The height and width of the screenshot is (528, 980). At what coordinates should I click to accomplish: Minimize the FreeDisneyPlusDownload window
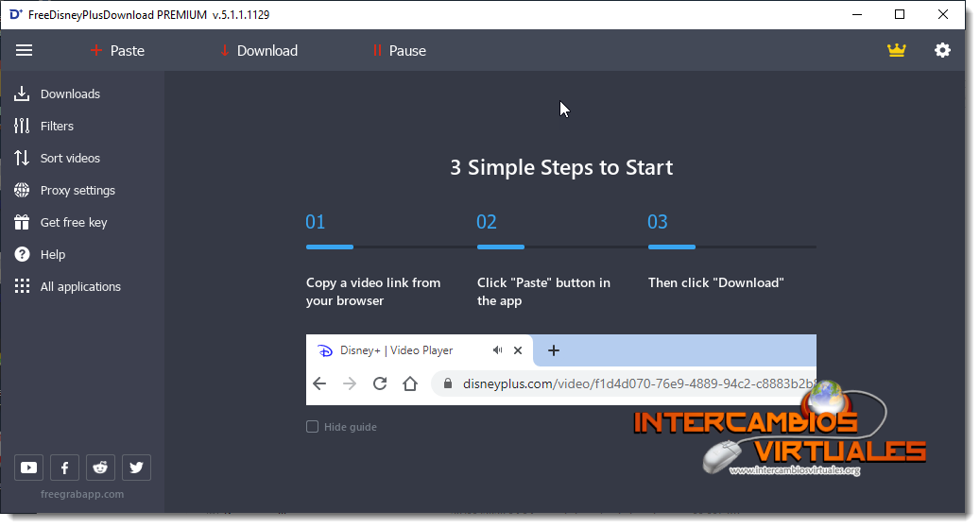point(857,14)
